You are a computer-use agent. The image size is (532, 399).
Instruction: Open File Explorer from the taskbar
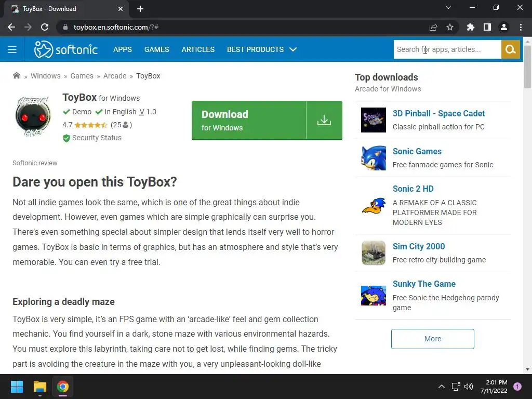click(39, 387)
